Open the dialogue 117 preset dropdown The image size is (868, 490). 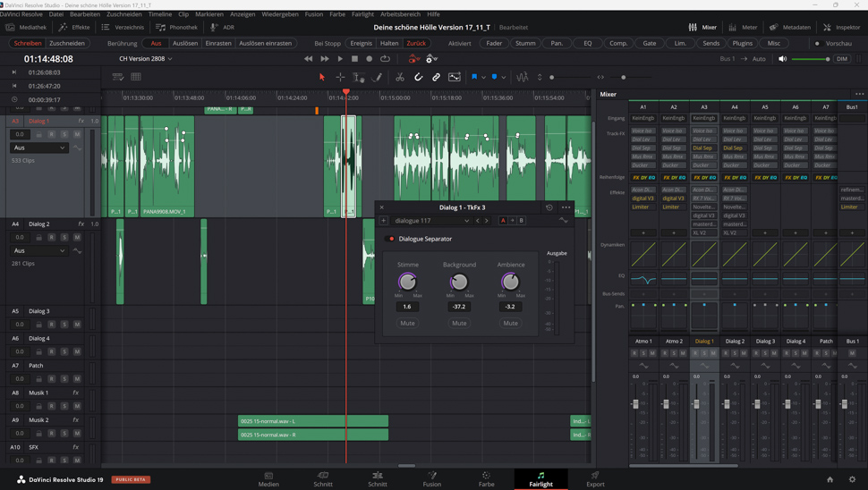click(x=431, y=221)
